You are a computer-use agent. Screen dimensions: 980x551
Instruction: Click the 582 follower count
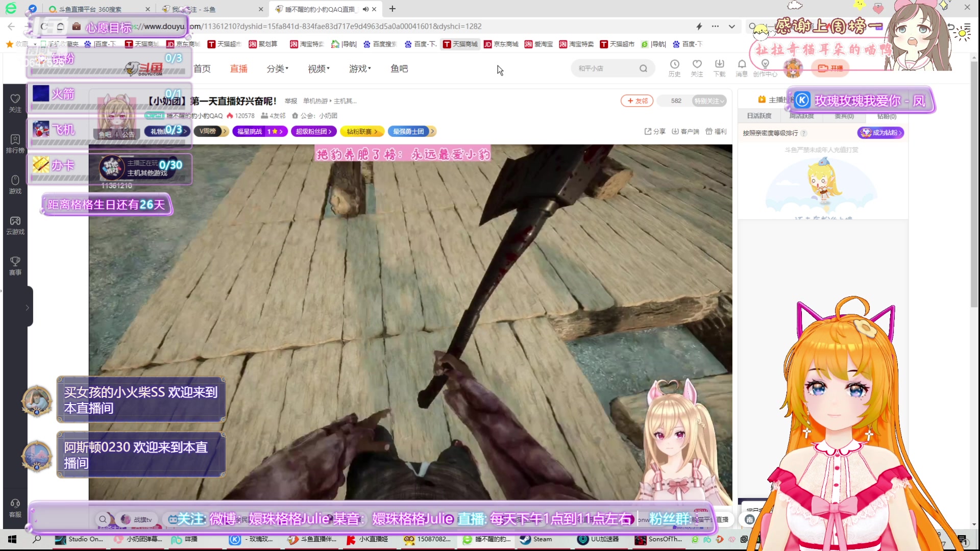[676, 101]
